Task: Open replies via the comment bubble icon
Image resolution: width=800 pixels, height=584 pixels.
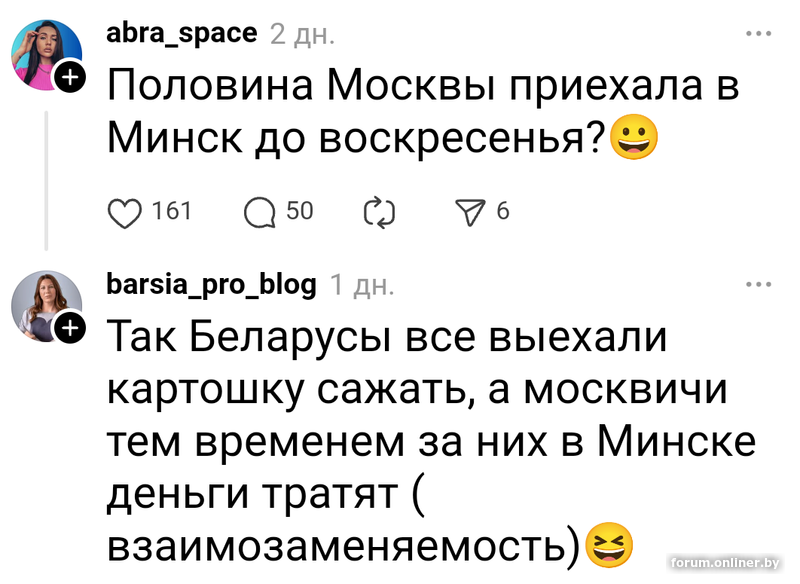Action: pyautogui.click(x=262, y=212)
